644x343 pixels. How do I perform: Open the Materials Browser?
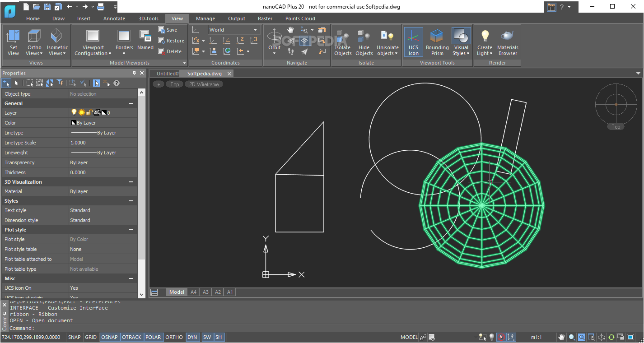508,42
